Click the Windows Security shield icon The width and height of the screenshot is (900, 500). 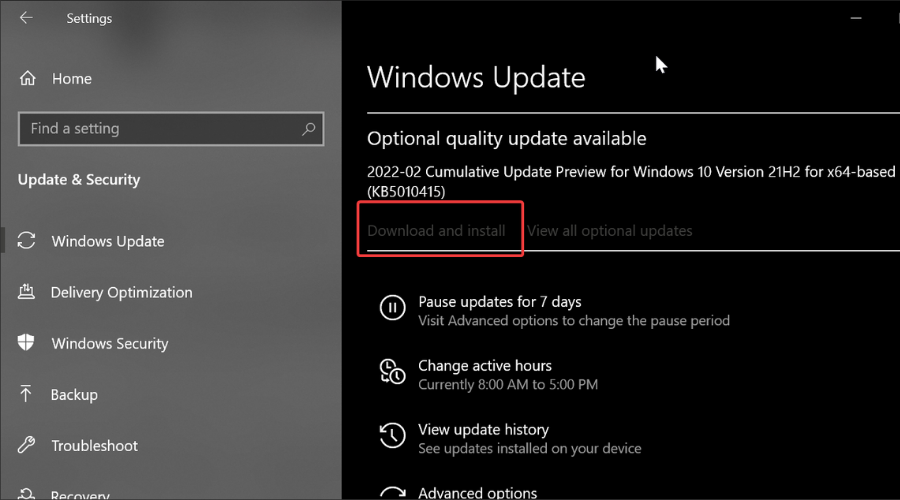(x=26, y=343)
